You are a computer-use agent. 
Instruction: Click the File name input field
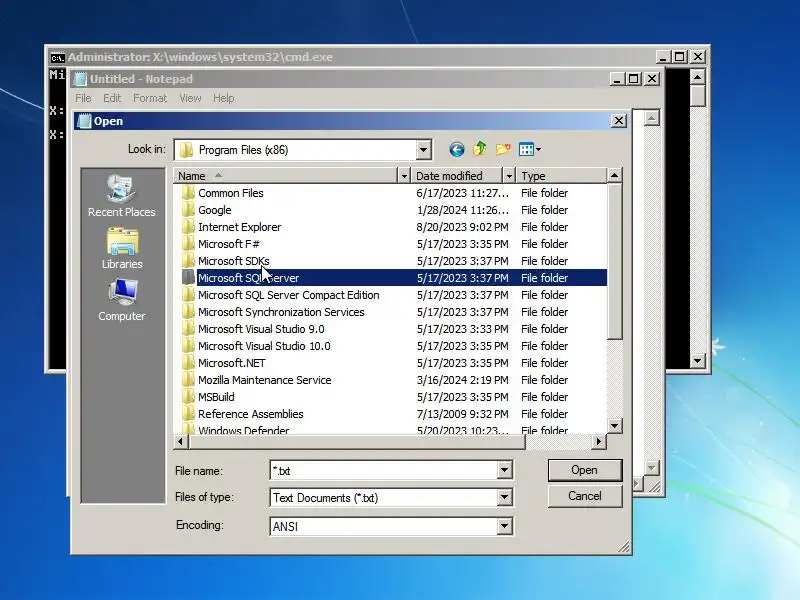point(384,470)
